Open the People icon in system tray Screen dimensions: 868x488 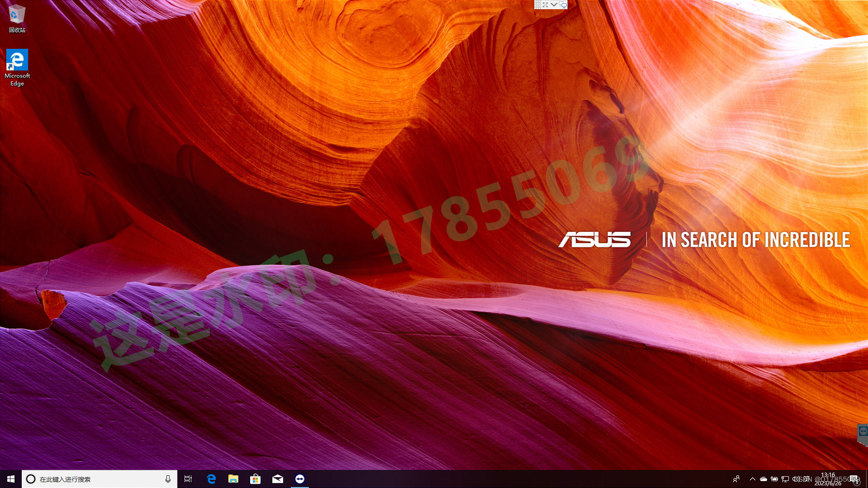click(x=736, y=479)
